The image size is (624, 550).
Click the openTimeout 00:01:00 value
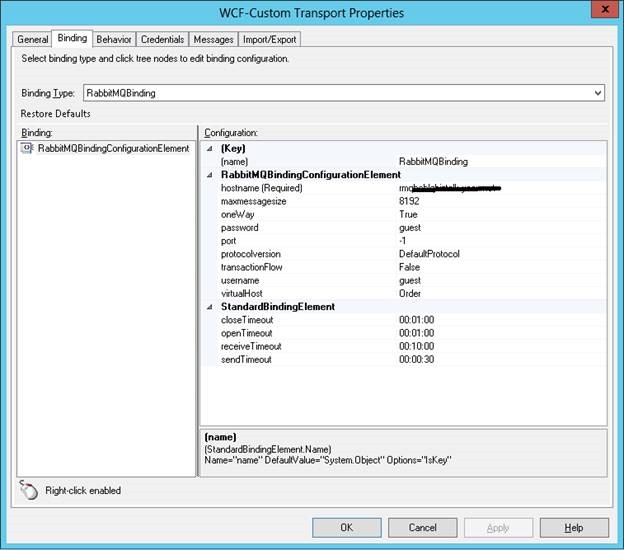coord(417,333)
